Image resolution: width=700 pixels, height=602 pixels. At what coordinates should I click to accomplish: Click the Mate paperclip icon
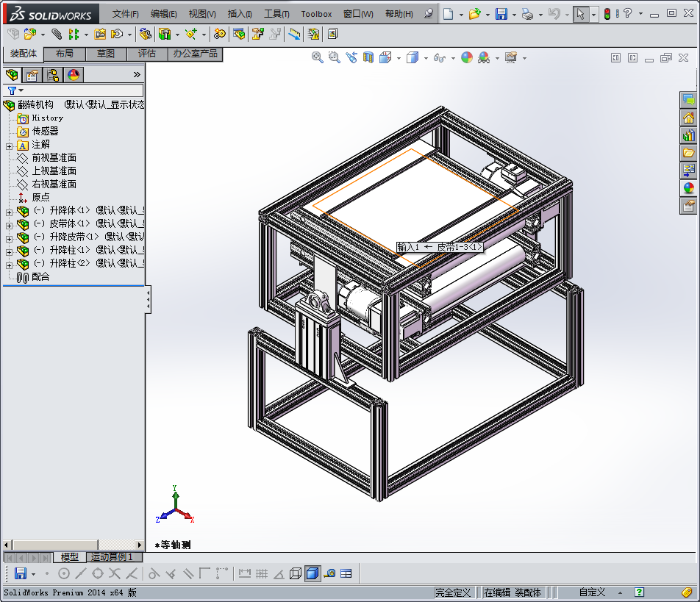[56, 34]
